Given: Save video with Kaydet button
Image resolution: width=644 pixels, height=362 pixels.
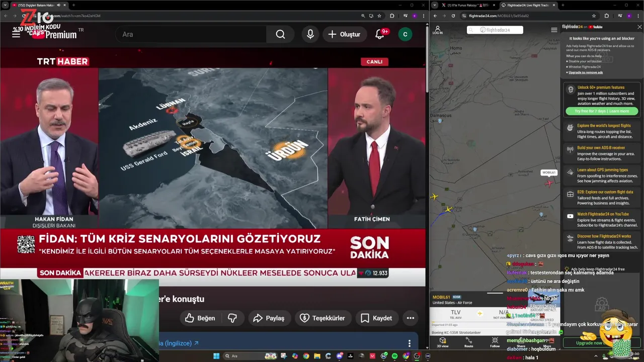Looking at the screenshot, I should click(x=376, y=318).
